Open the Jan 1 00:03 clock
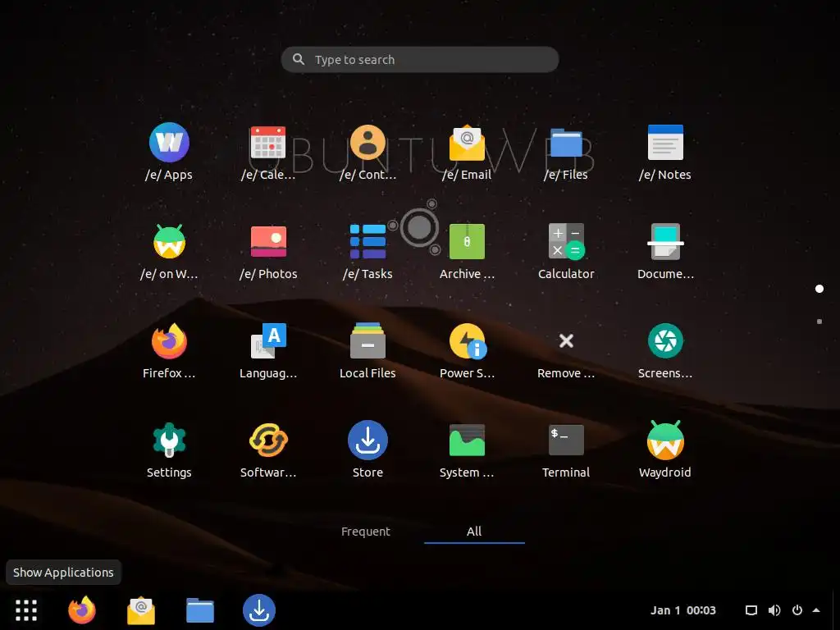This screenshot has height=630, width=840. tap(683, 610)
